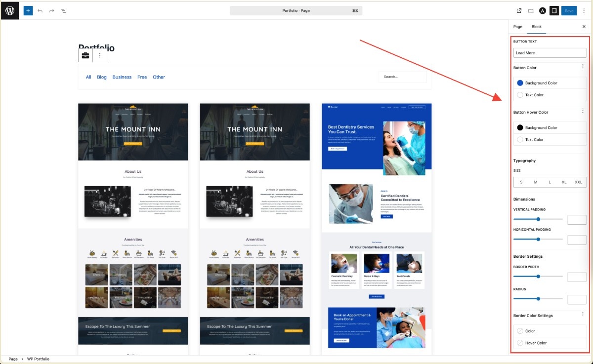Screen dimensions: 593x364
Task: Click the Button Text input field
Action: [550, 53]
